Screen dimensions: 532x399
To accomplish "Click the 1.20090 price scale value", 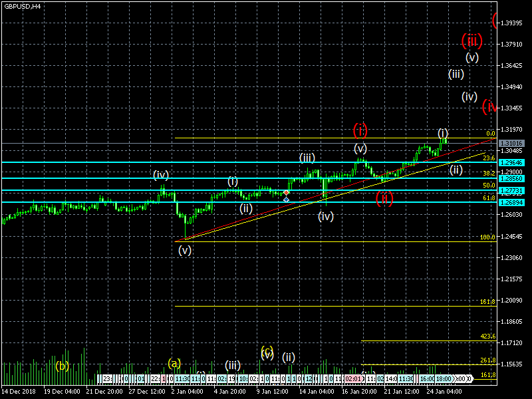I will tap(511, 301).
